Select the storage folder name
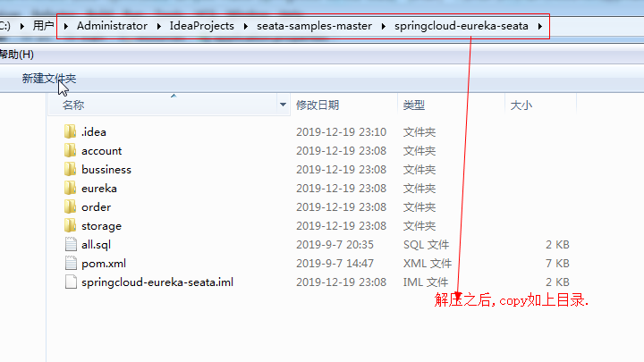 (x=101, y=226)
